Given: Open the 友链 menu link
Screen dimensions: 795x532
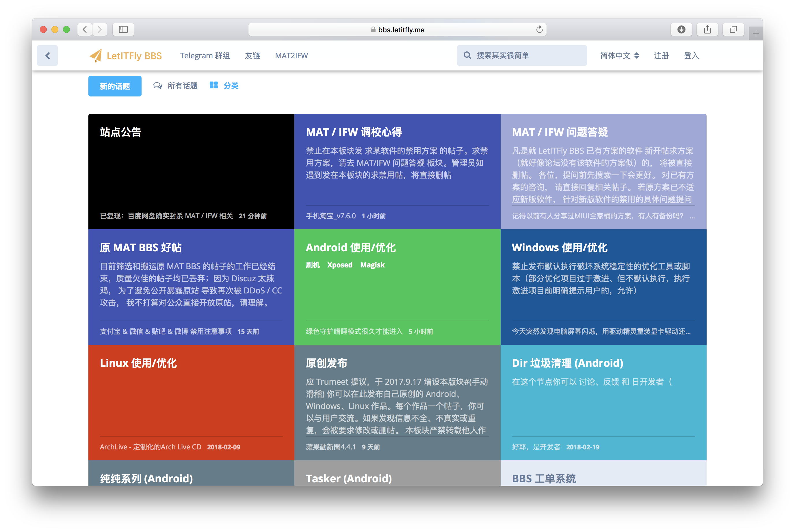Looking at the screenshot, I should click(252, 56).
